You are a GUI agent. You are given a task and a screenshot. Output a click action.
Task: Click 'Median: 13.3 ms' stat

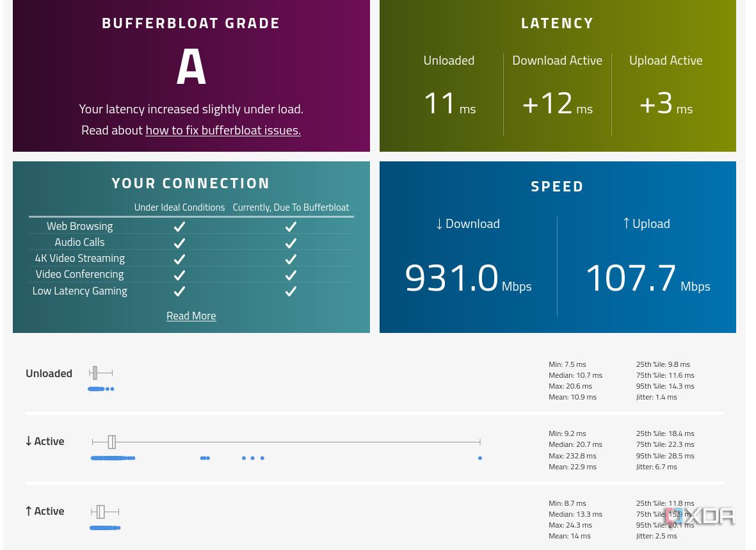pos(575,514)
